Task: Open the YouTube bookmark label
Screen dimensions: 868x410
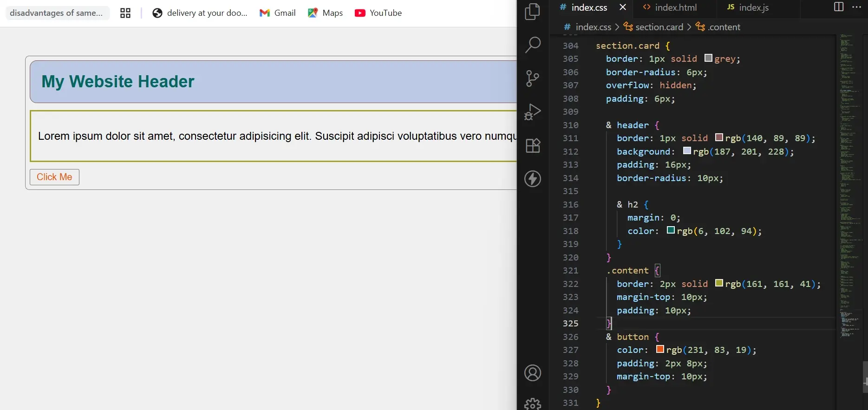Action: [385, 13]
